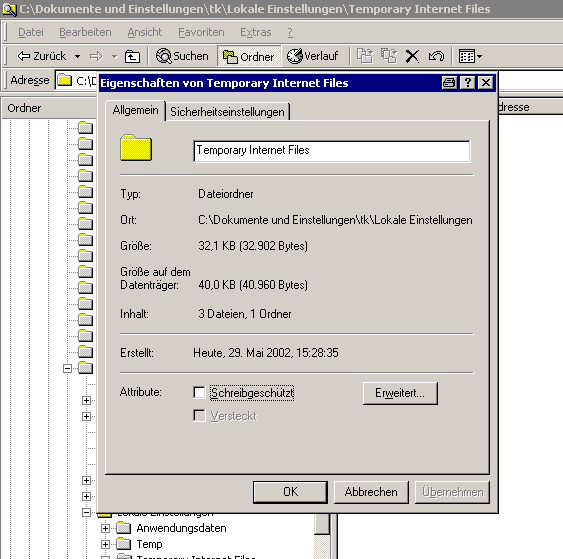
Task: Open the Ansicht menu
Action: [145, 32]
